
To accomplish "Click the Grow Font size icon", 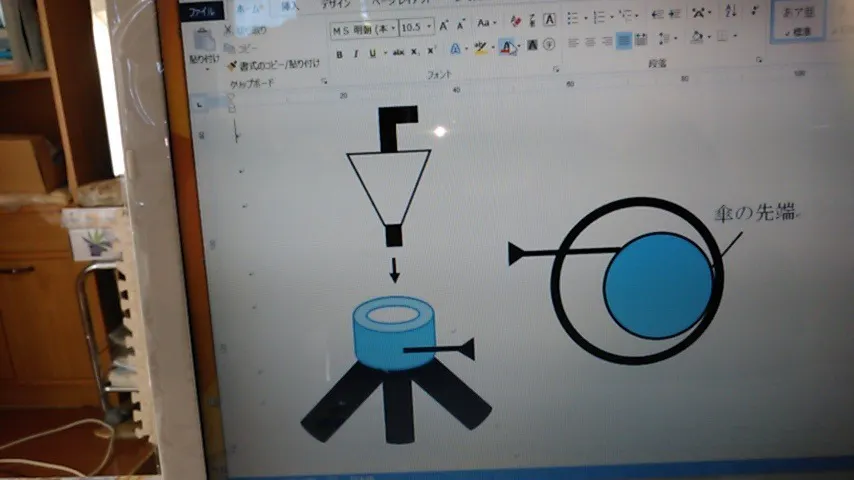I will click(444, 24).
